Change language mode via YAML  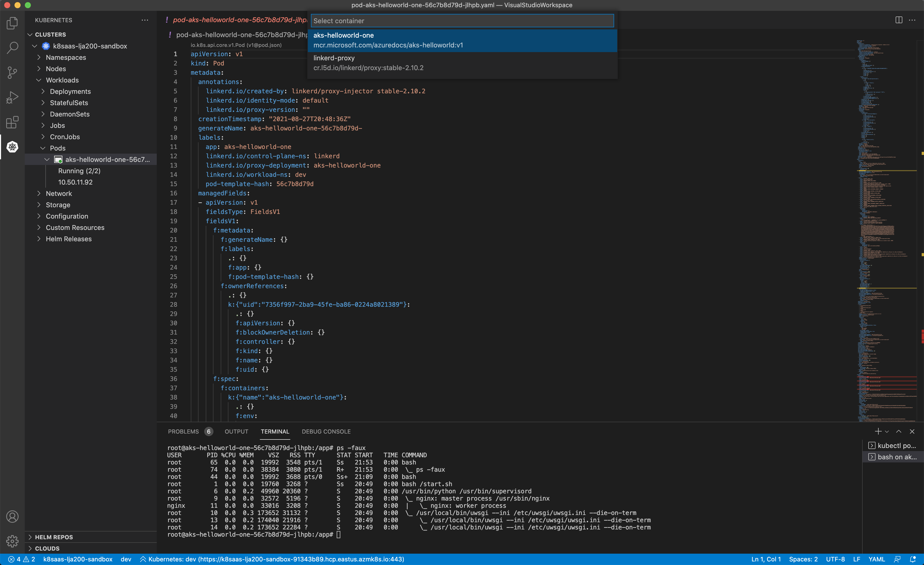[x=876, y=559]
